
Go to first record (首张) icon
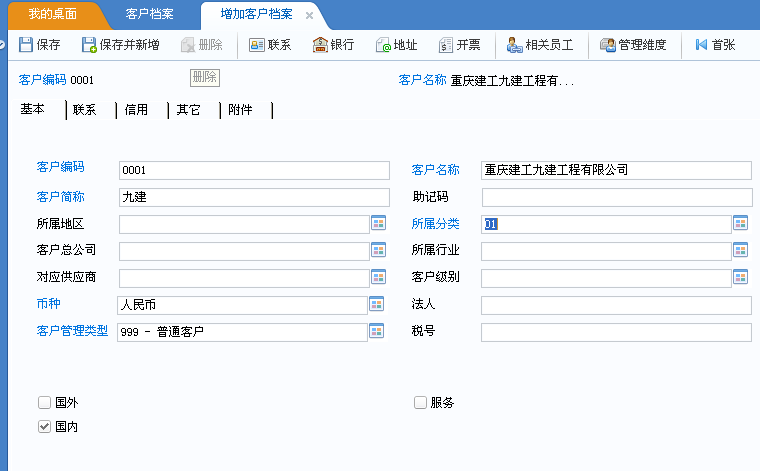[701, 45]
